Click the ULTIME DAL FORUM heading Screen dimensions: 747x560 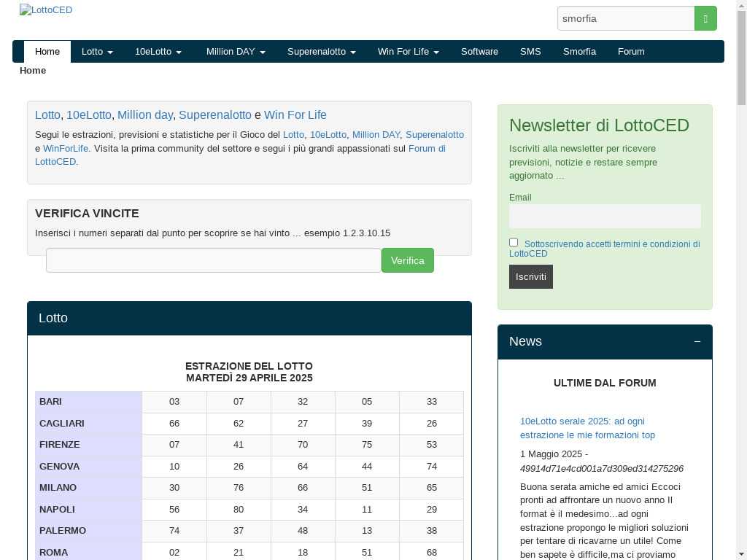click(x=605, y=383)
